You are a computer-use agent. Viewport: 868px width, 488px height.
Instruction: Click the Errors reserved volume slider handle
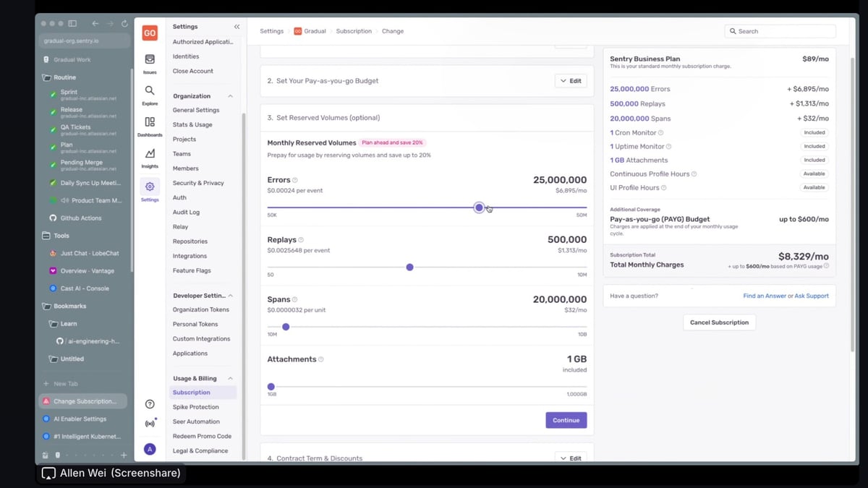[479, 207]
